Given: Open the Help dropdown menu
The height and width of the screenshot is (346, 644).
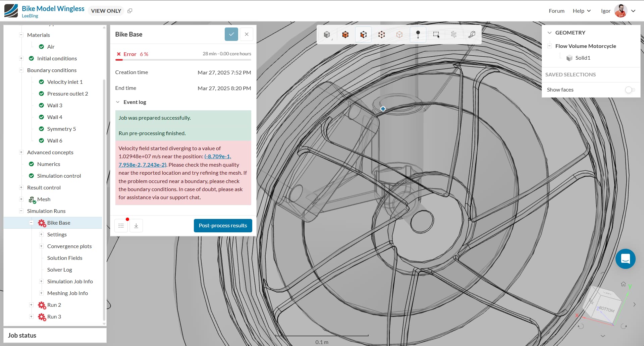Looking at the screenshot, I should tap(582, 11).
